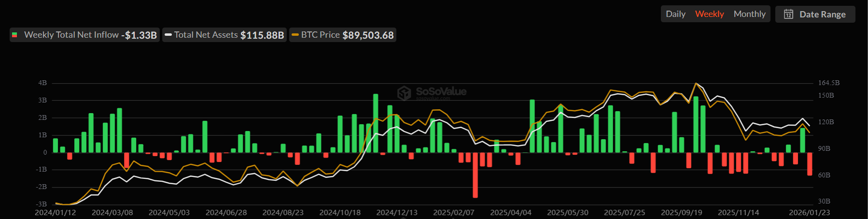This screenshot has width=868, height=219.
Task: Click the SoSoValue cube logo watermark
Action: pos(404,92)
